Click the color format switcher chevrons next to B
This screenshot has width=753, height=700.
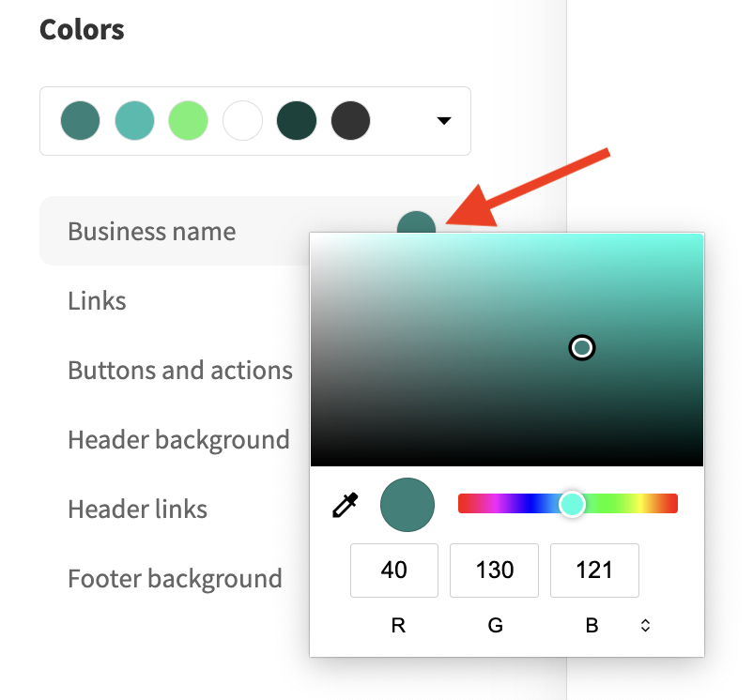(645, 625)
